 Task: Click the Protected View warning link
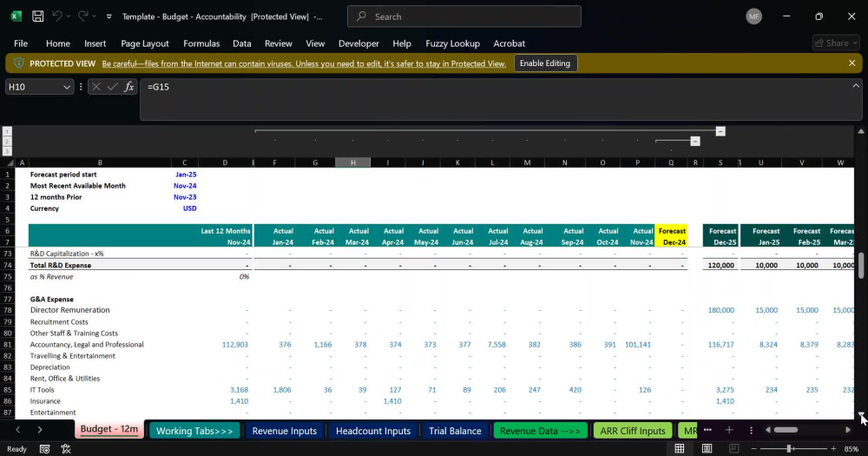click(304, 63)
